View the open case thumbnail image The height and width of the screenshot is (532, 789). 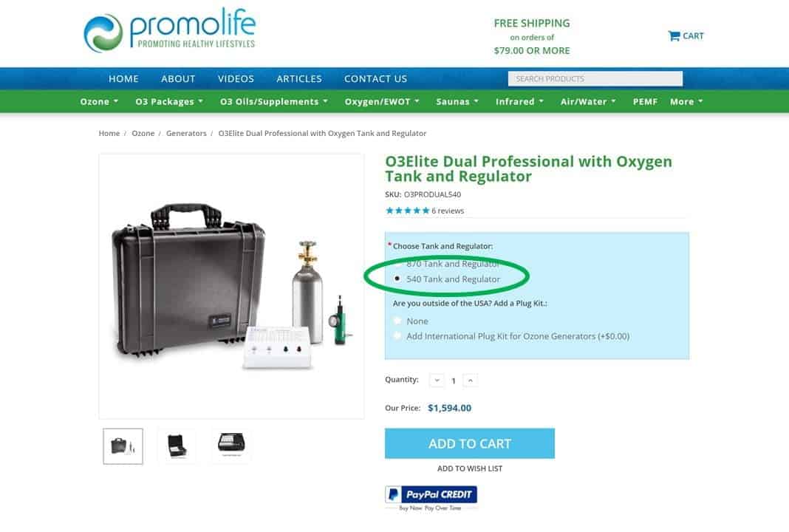pos(177,446)
